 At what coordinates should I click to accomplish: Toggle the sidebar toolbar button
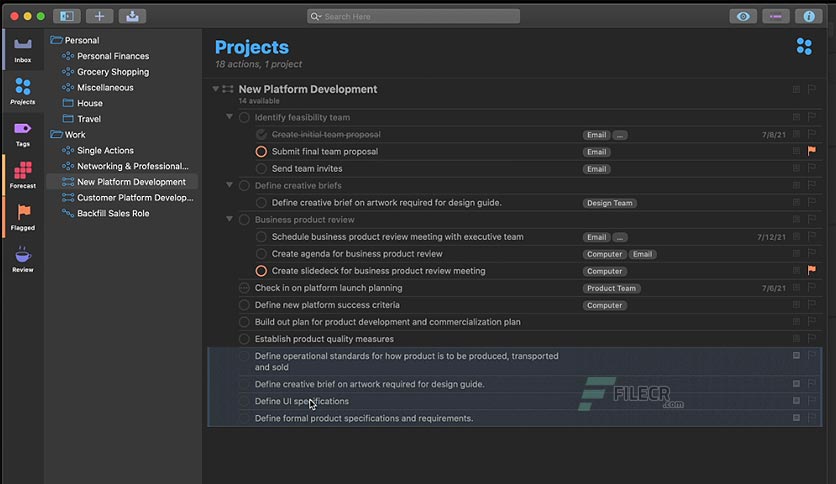coord(67,17)
